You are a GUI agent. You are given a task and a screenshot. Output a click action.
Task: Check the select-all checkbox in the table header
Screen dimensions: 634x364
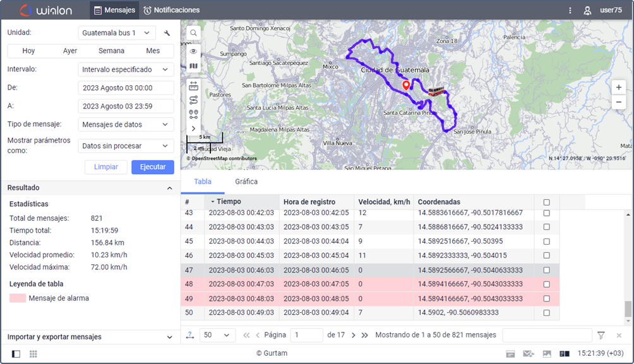click(546, 203)
